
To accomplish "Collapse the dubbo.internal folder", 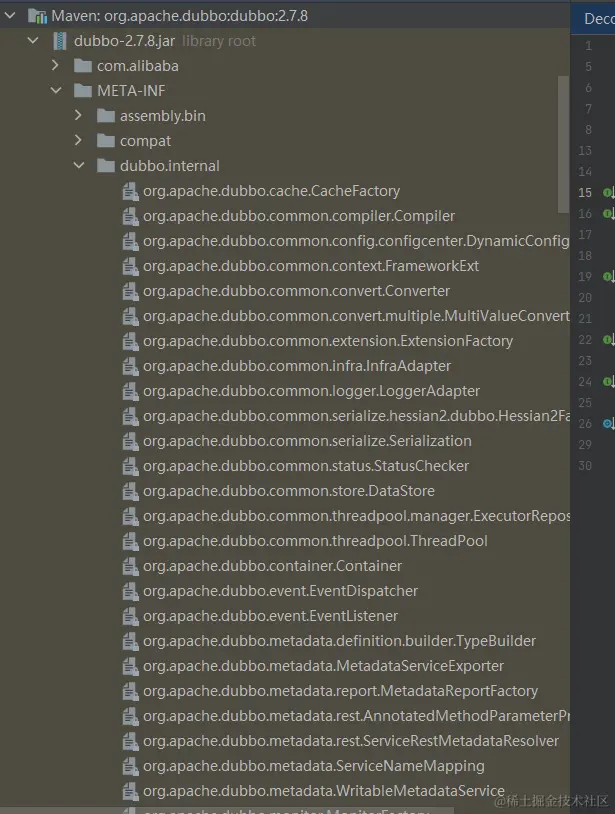I will pyautogui.click(x=79, y=166).
